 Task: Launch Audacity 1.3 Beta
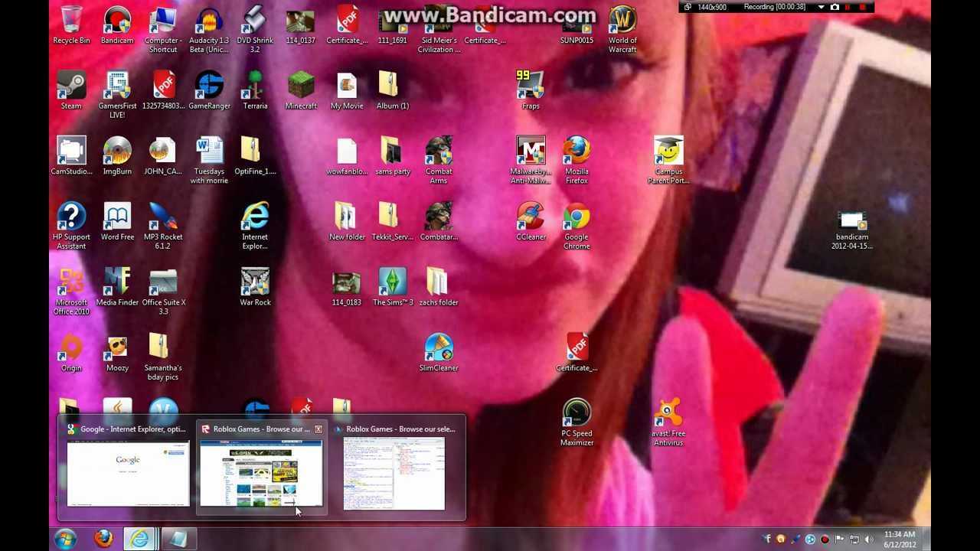(x=209, y=30)
